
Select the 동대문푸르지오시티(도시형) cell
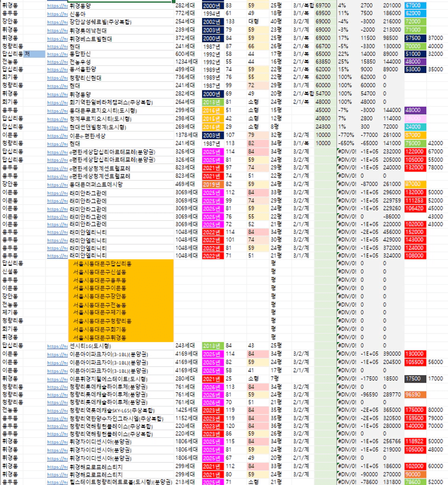click(x=121, y=110)
